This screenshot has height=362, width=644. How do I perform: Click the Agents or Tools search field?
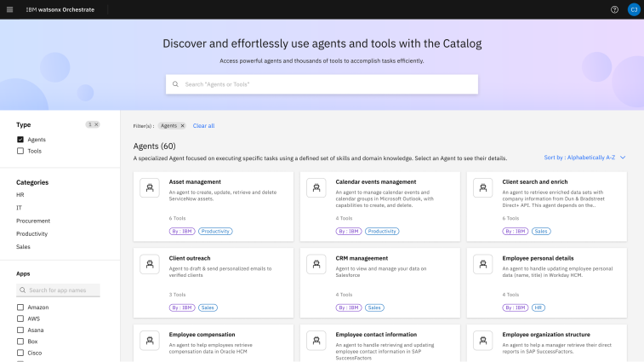tap(322, 84)
